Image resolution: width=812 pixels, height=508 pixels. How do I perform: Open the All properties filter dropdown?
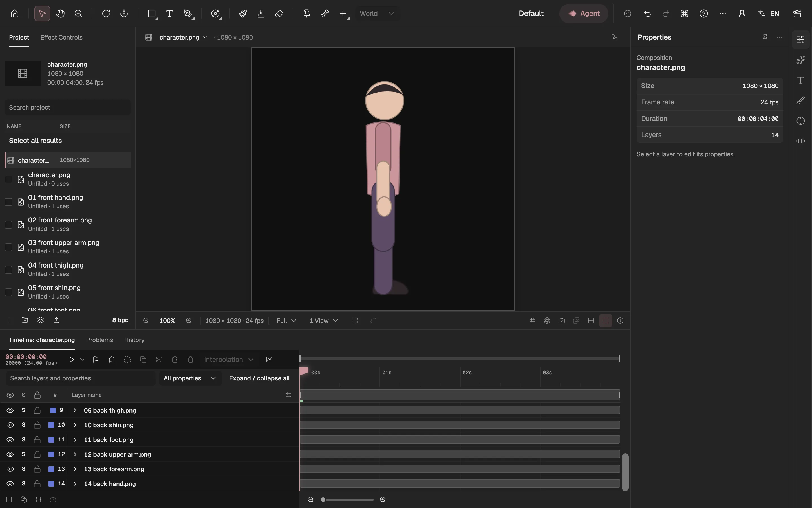pyautogui.click(x=190, y=378)
